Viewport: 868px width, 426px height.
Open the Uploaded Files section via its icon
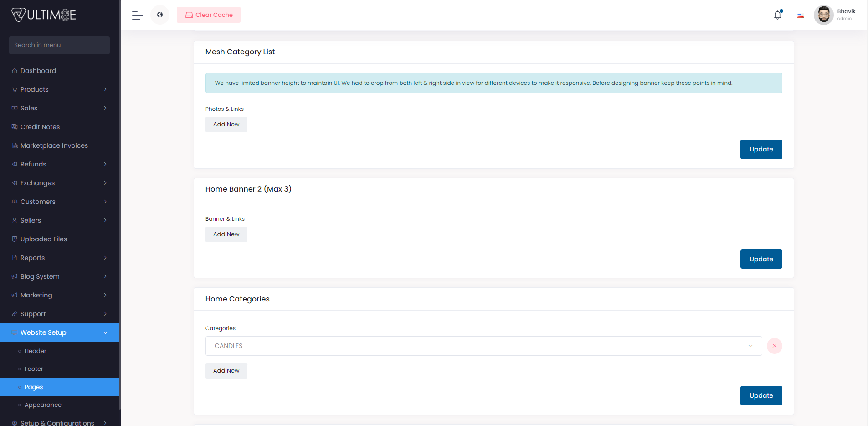click(x=14, y=239)
